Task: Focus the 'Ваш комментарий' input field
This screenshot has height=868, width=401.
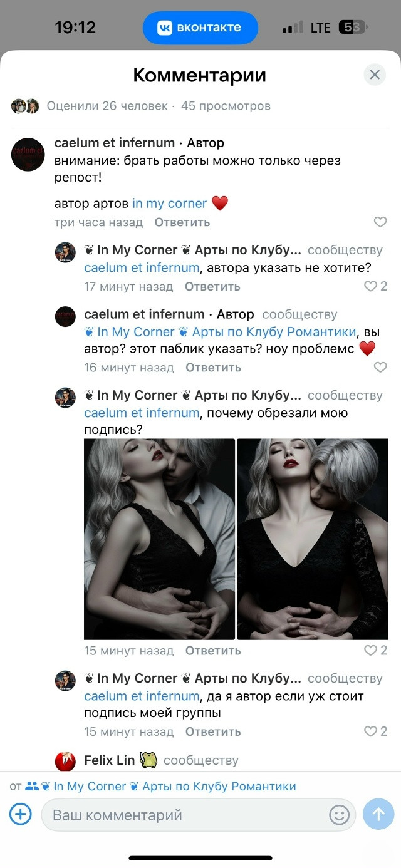Action: pos(185,815)
